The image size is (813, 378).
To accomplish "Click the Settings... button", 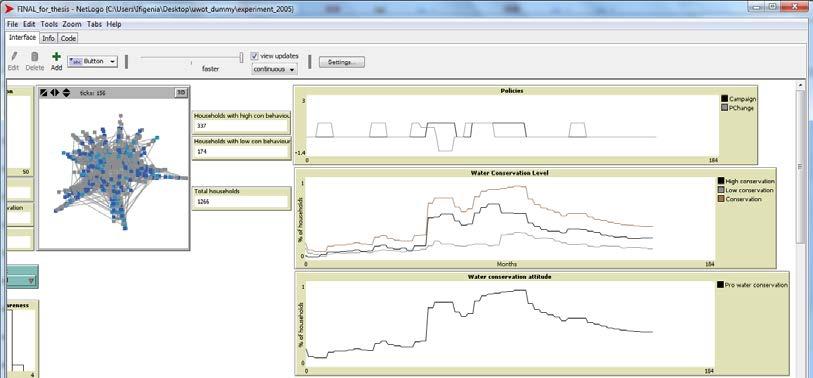I will click(342, 62).
